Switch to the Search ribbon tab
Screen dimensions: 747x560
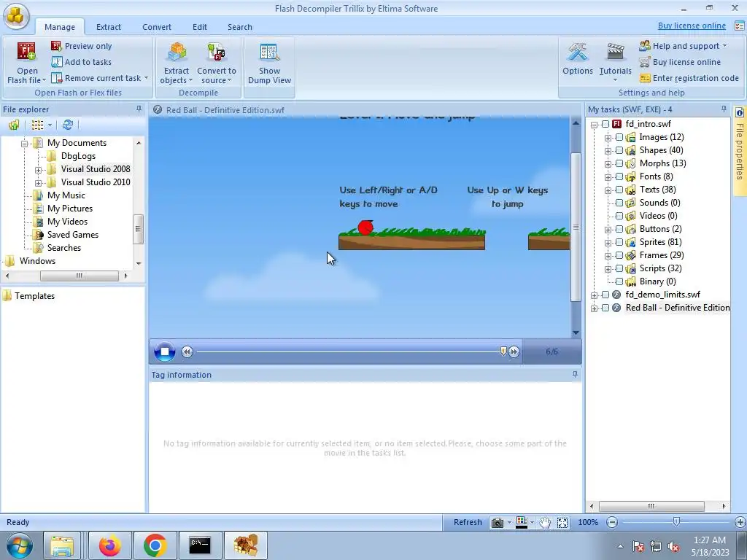pos(239,27)
